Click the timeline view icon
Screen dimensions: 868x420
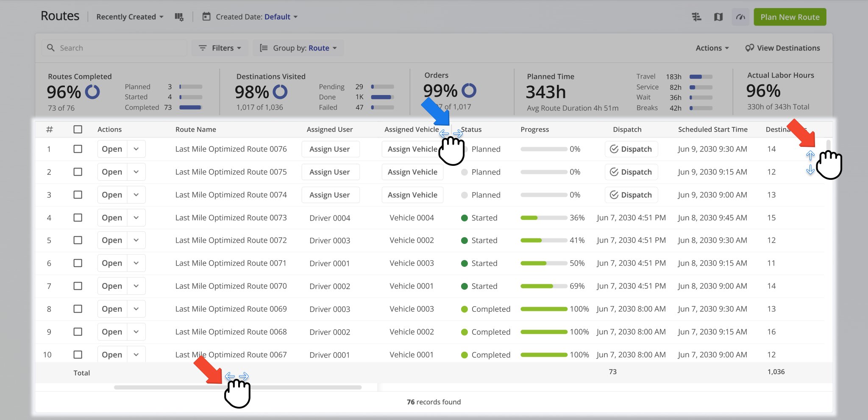[x=697, y=17]
